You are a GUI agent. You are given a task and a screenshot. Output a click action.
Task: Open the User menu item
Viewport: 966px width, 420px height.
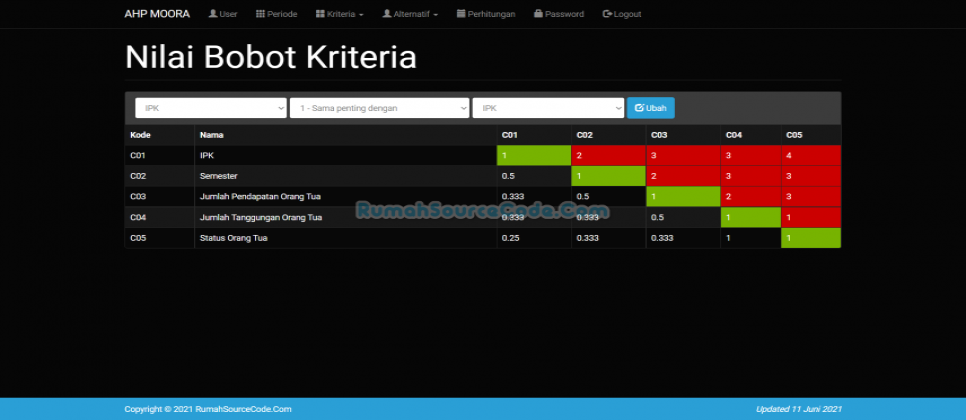pos(223,14)
